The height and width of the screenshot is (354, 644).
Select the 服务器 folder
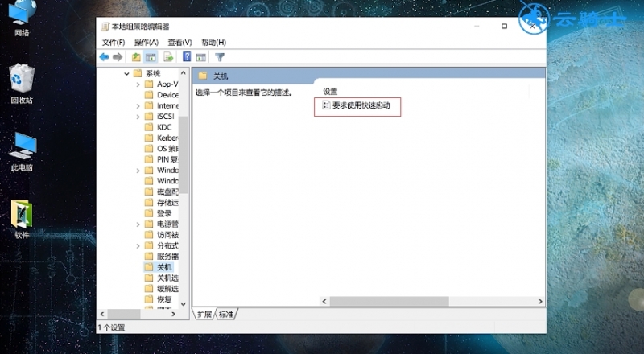(162, 257)
